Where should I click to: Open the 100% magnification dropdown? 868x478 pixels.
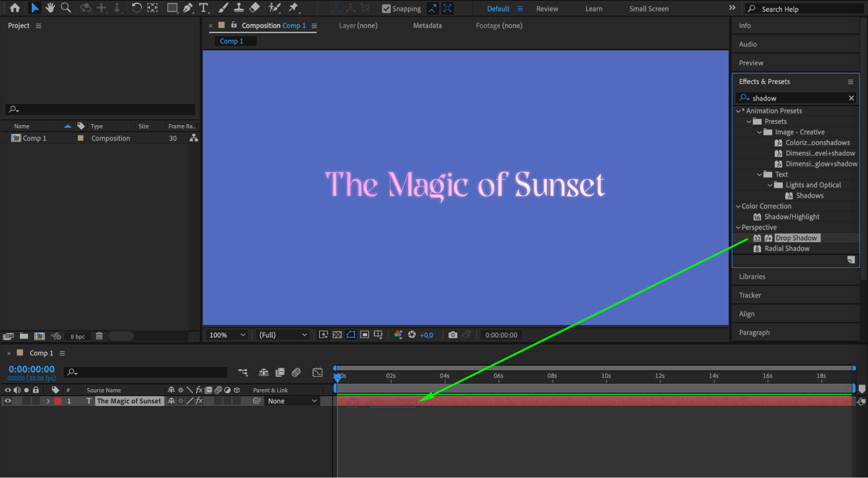[x=227, y=335]
